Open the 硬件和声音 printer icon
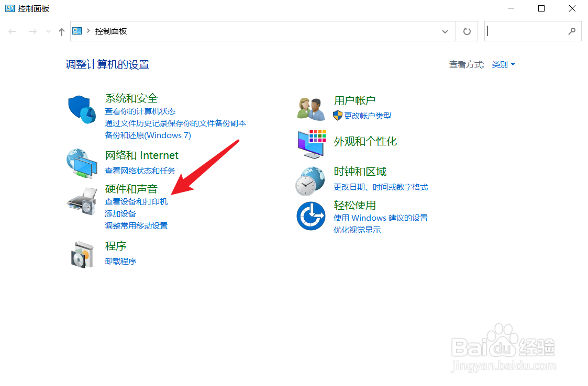This screenshot has height=386, width=588. pos(83,201)
